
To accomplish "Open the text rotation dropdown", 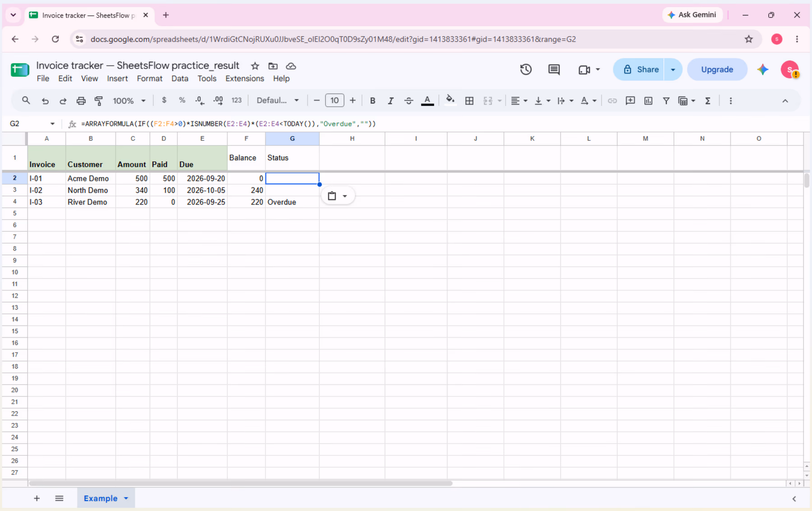I will point(588,101).
